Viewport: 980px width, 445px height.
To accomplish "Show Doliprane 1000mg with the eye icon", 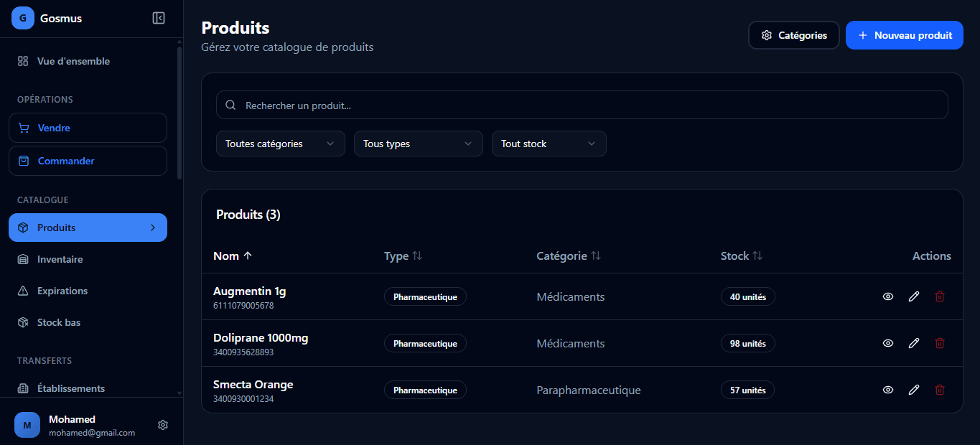I will point(888,343).
